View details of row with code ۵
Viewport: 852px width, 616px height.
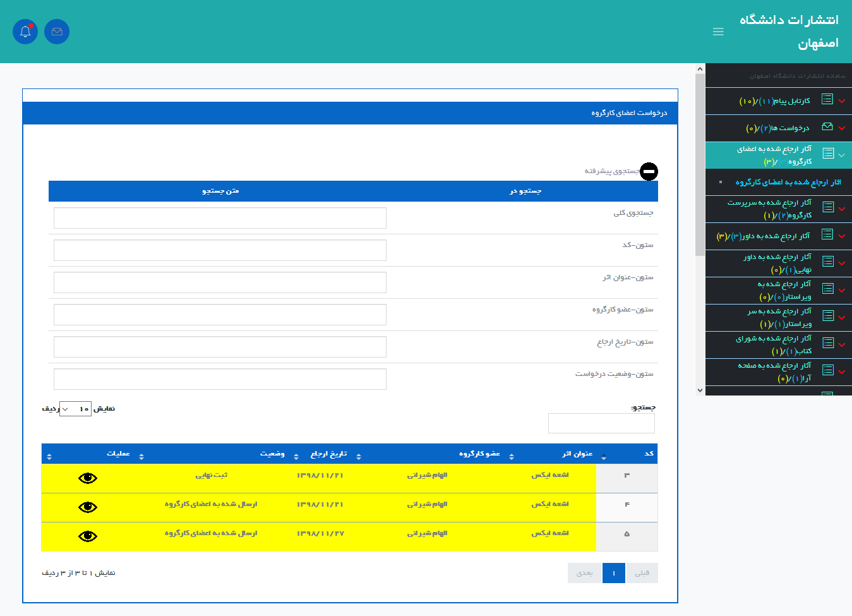coord(88,536)
